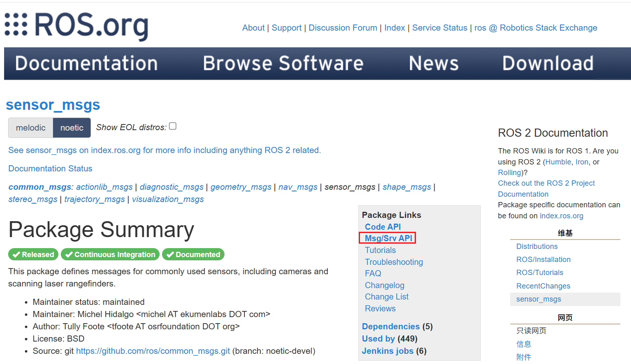Viewport: 631px width, 364px height.
Task: Go to trajectory_msgs package
Action: [95, 199]
